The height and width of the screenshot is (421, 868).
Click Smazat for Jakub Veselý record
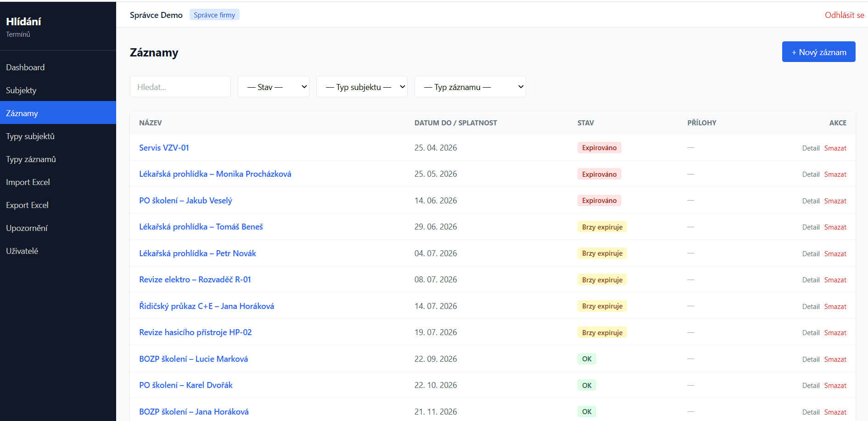[x=835, y=201]
